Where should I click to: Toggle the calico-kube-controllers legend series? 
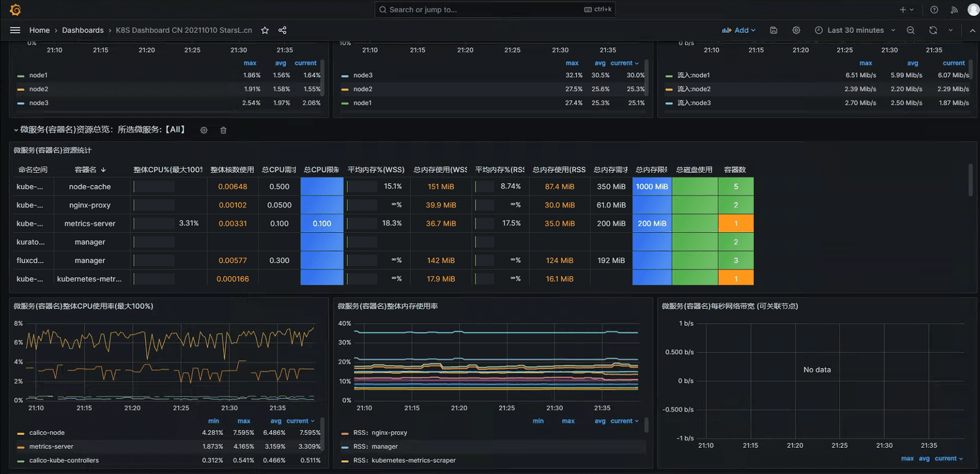(x=64, y=461)
